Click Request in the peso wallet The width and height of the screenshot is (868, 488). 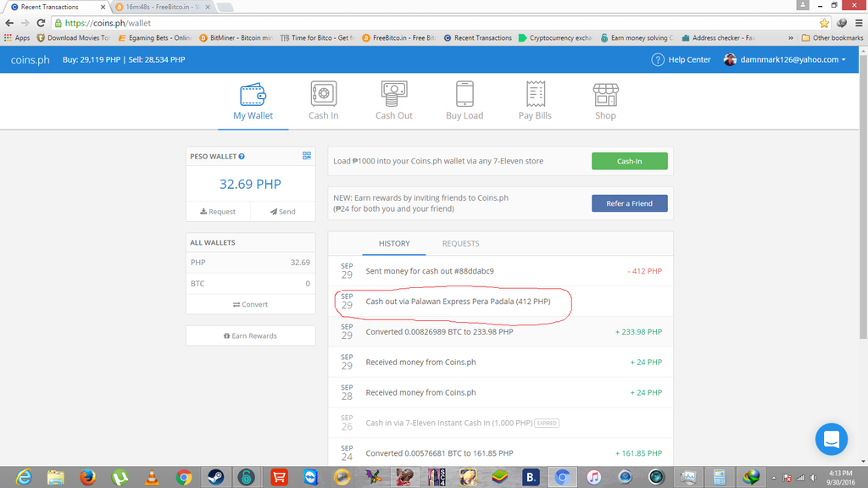[218, 212]
